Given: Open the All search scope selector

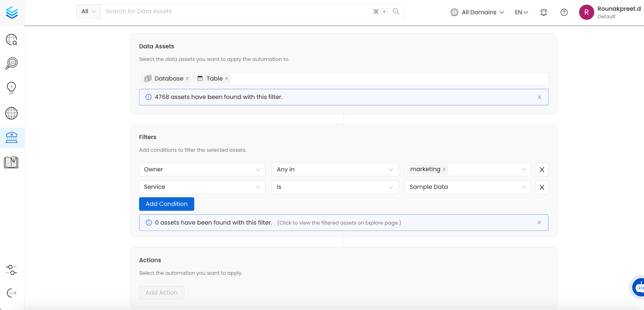Looking at the screenshot, I should 88,11.
